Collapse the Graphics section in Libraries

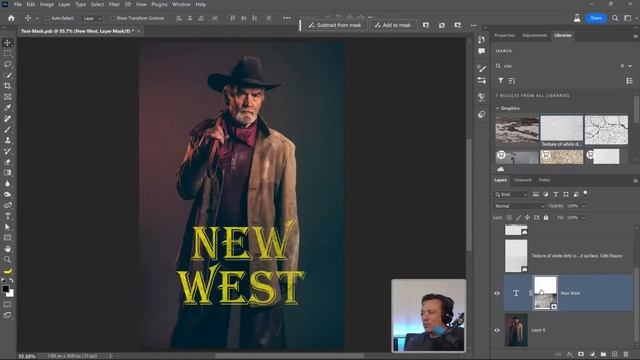click(x=497, y=108)
